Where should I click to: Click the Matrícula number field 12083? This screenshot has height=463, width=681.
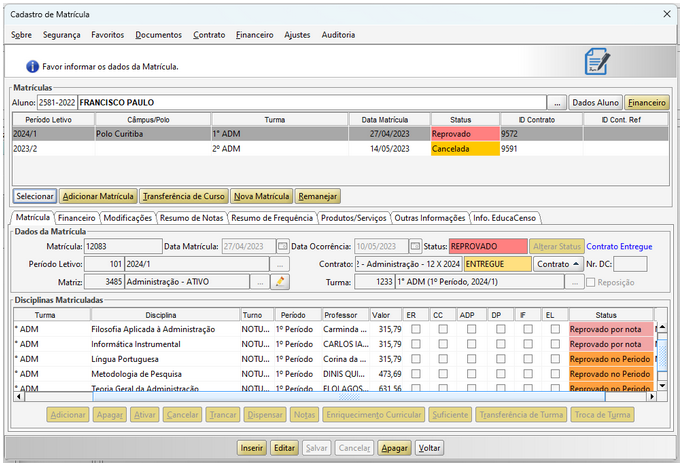pyautogui.click(x=123, y=246)
